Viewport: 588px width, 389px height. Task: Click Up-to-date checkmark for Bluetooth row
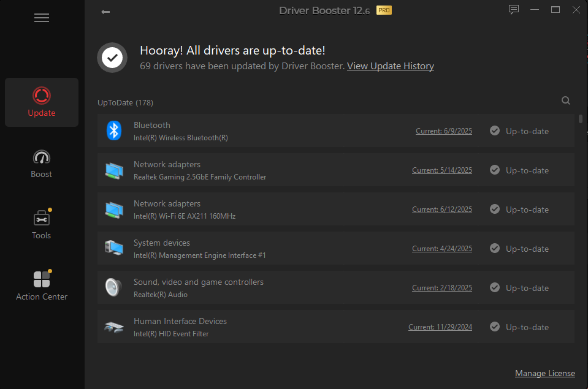pos(495,130)
